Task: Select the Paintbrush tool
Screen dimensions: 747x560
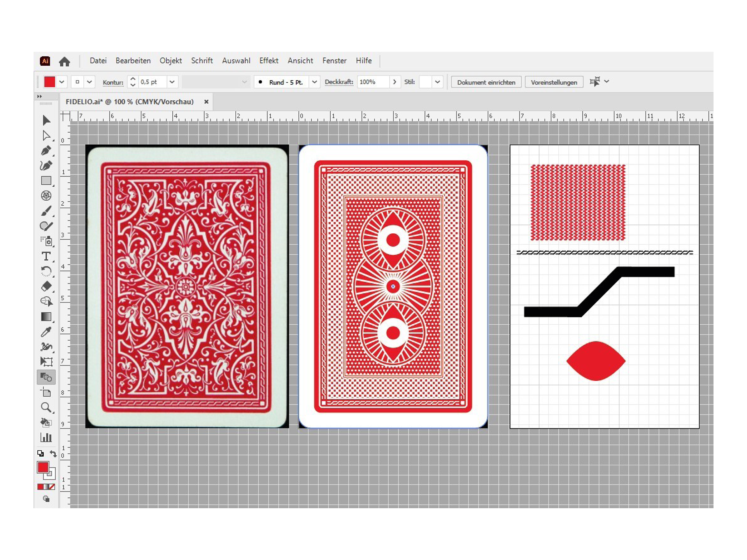Action: [x=46, y=211]
